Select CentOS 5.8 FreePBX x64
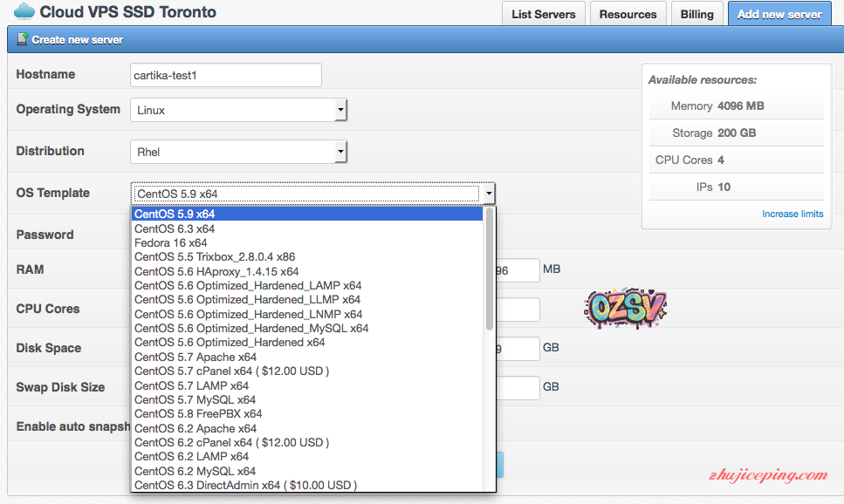Viewport: 844px width, 504px height. [x=198, y=413]
